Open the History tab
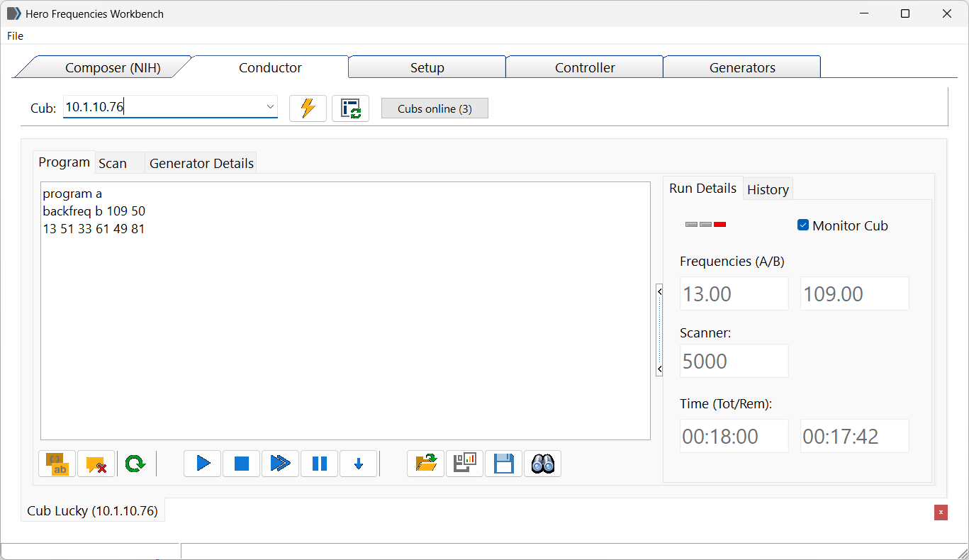Image resolution: width=969 pixels, height=560 pixels. (768, 189)
